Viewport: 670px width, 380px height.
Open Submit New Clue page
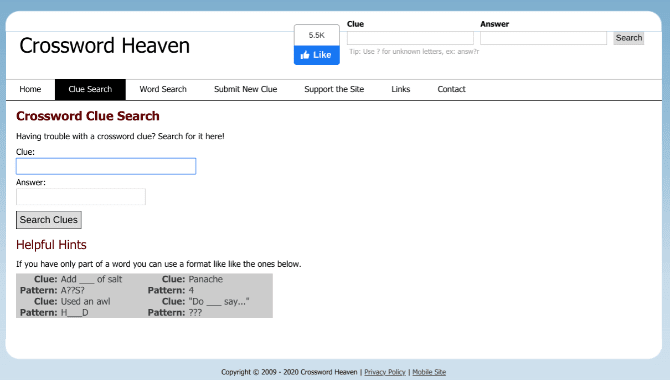(246, 89)
